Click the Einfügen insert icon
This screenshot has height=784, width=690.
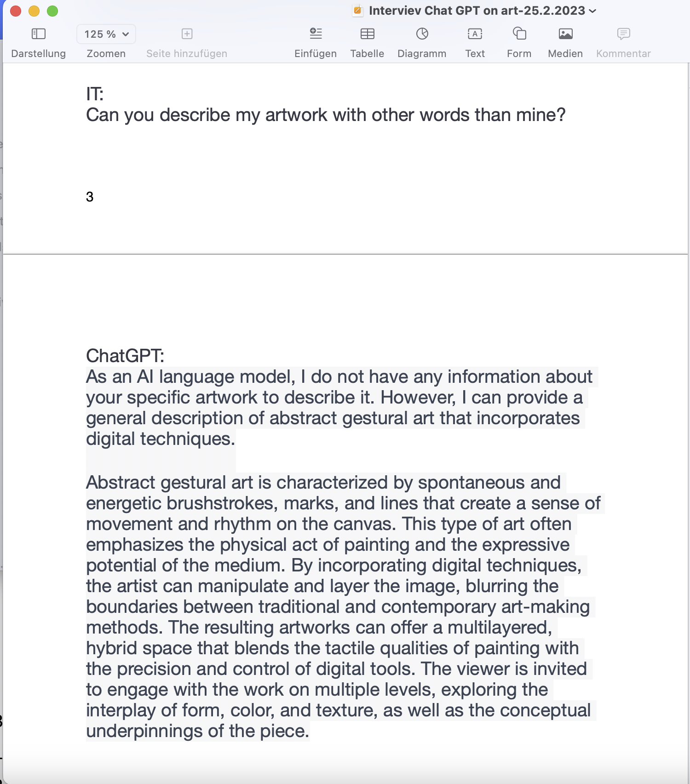pyautogui.click(x=316, y=34)
